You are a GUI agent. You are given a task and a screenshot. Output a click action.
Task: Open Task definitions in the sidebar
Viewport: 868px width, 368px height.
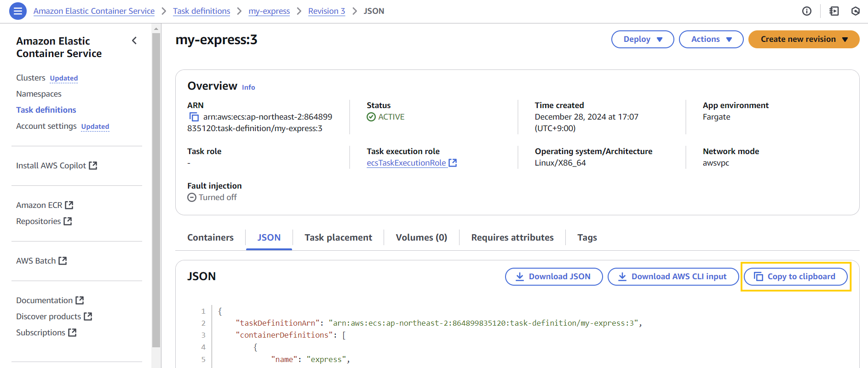(46, 110)
